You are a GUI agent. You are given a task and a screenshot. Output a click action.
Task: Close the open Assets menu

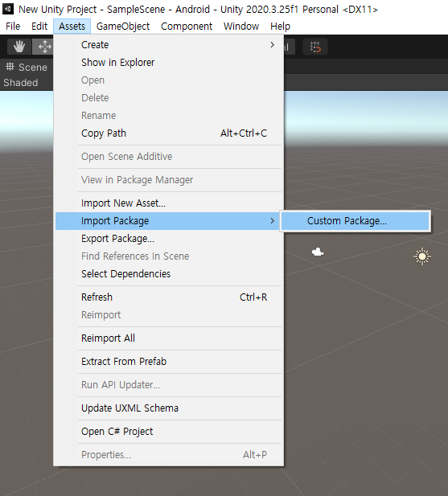72,27
